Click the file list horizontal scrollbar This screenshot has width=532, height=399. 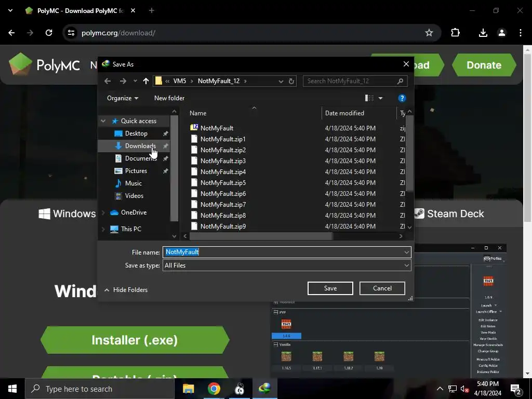tap(261, 236)
